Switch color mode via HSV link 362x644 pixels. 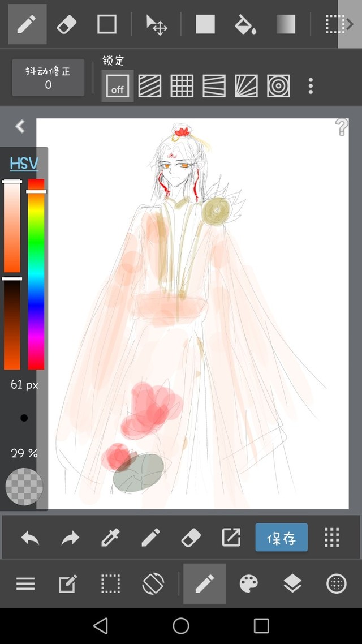(x=24, y=164)
